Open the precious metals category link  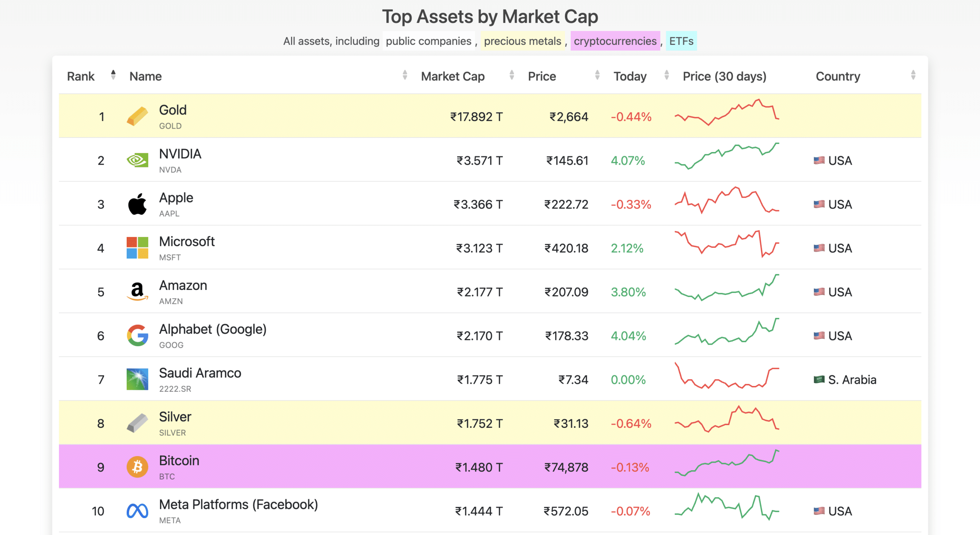point(523,41)
